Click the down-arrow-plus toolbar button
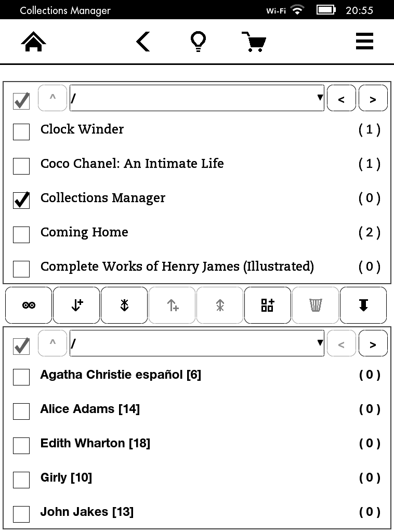 click(x=76, y=305)
